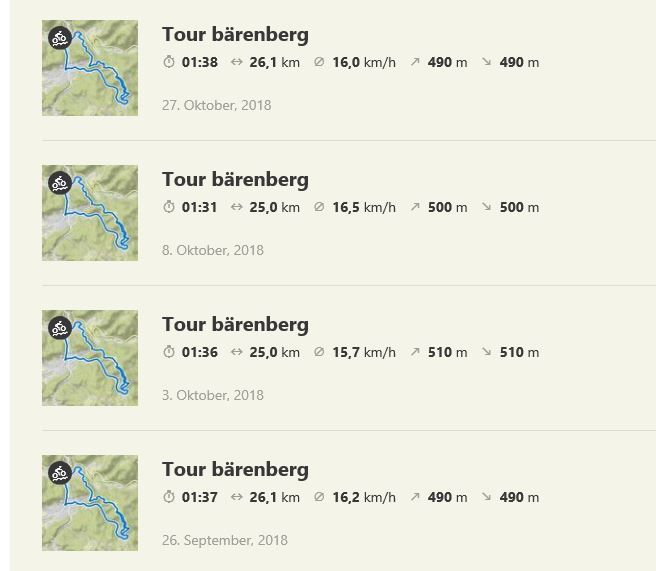656x571 pixels.
Task: Click the stopwatch icon next to 01:37
Action: [169, 497]
